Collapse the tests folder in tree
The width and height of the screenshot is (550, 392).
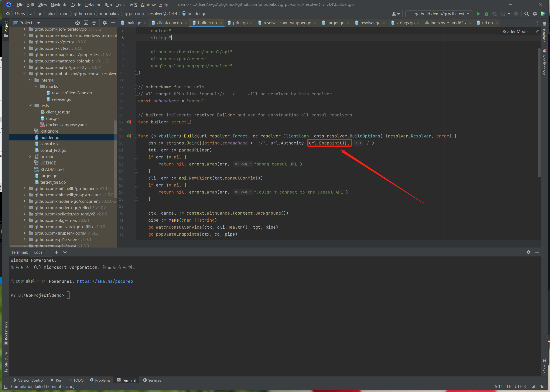[30, 105]
